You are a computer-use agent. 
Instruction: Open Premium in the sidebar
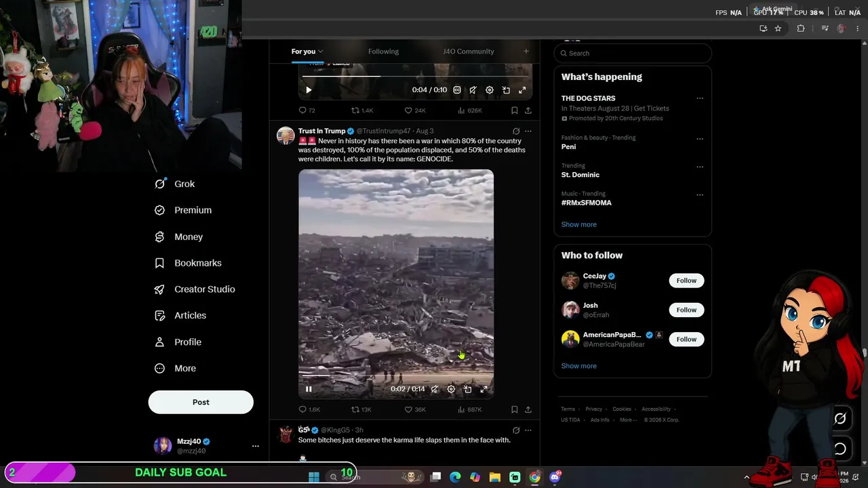point(183,210)
